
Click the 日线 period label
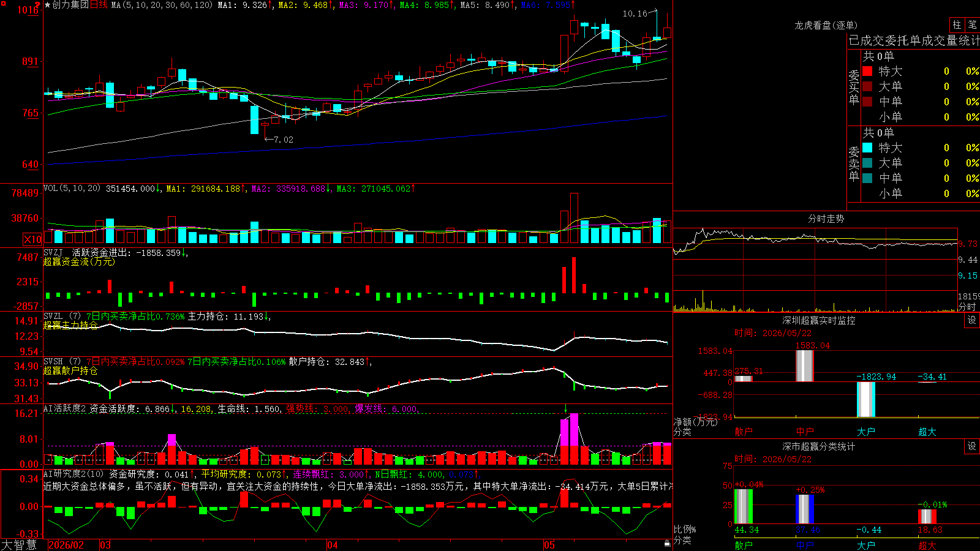99,5
